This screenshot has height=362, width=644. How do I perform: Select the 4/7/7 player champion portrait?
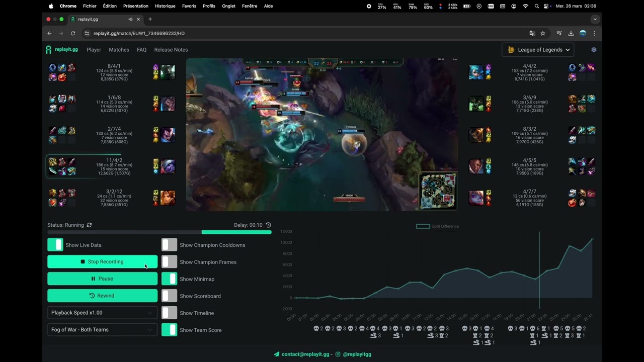pos(476,198)
